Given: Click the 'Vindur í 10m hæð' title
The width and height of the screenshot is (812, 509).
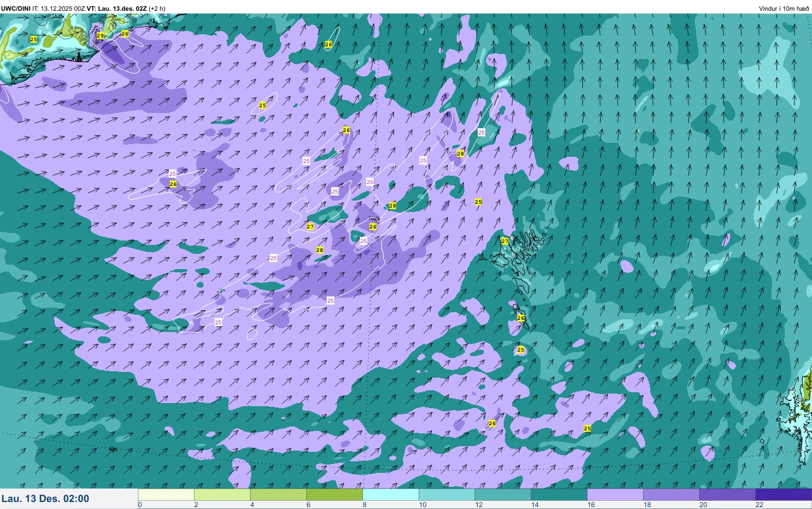Looking at the screenshot, I should (783, 8).
